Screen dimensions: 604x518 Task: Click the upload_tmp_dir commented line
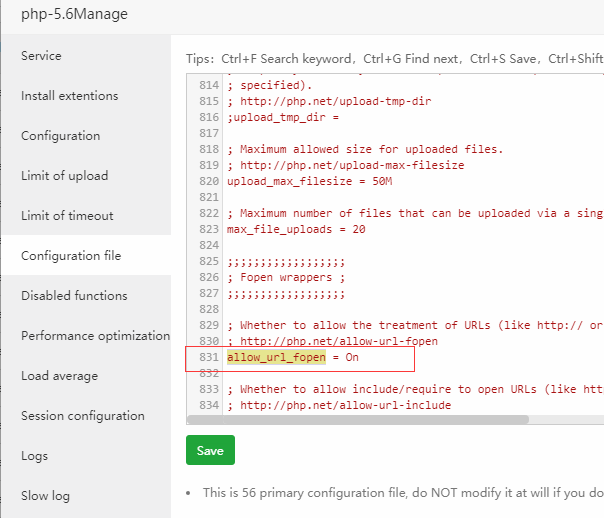(271, 117)
